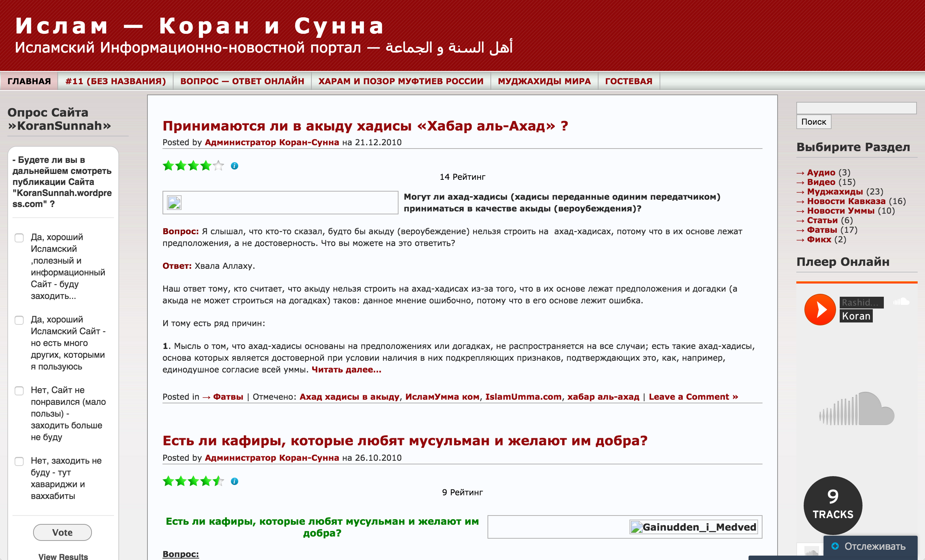Click the search text field
The height and width of the screenshot is (560, 925).
(x=856, y=108)
